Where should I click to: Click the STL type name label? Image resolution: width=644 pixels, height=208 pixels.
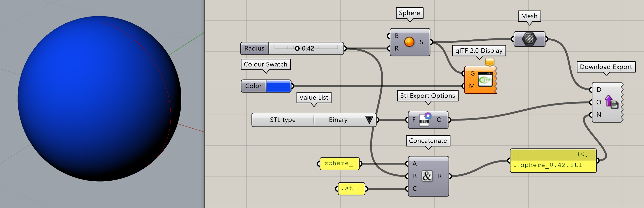coord(282,120)
